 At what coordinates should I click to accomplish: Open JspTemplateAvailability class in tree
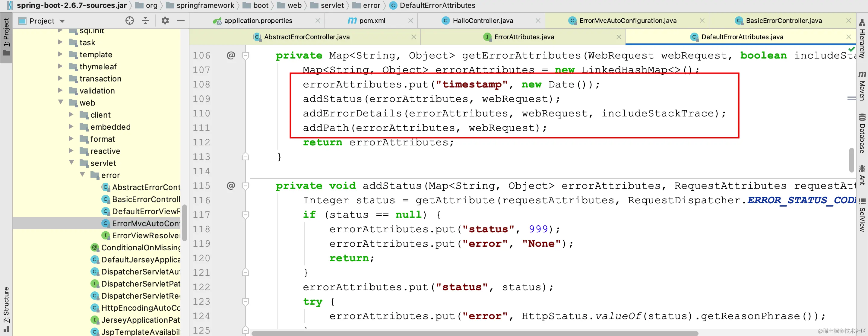pyautogui.click(x=135, y=332)
